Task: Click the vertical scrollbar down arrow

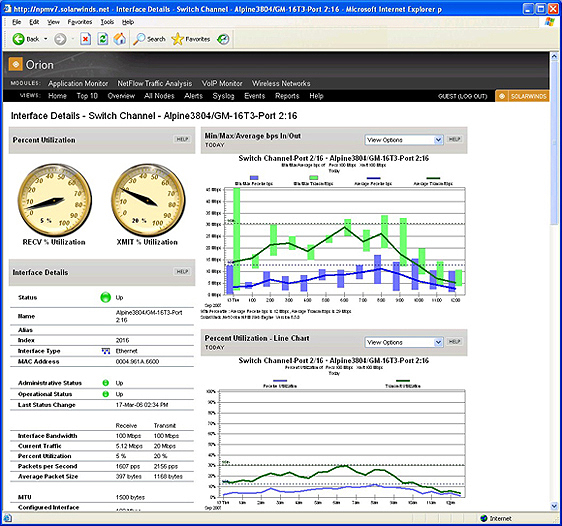Action: coord(554,506)
